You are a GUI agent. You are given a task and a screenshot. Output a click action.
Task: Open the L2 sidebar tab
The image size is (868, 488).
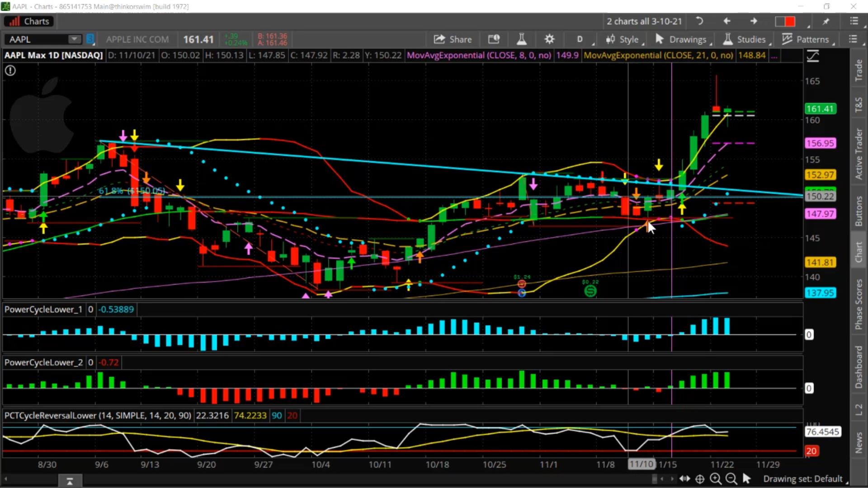(x=859, y=409)
